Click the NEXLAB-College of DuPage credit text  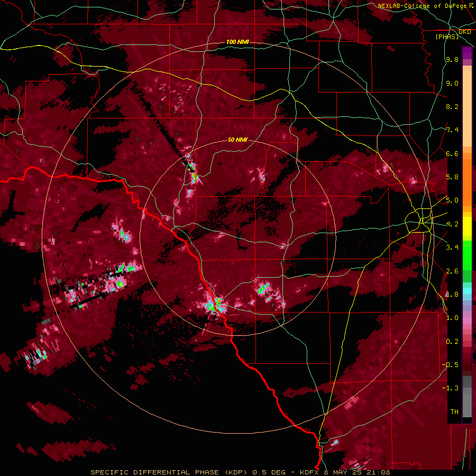pyautogui.click(x=423, y=6)
